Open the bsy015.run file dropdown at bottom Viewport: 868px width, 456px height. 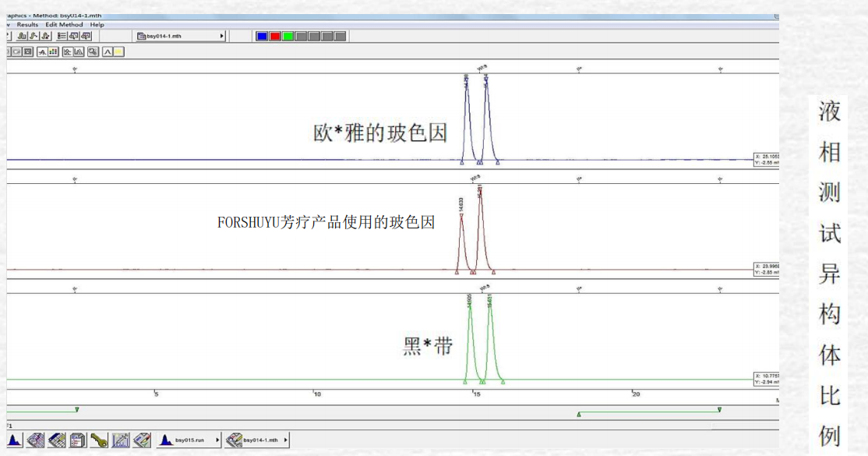(x=217, y=440)
